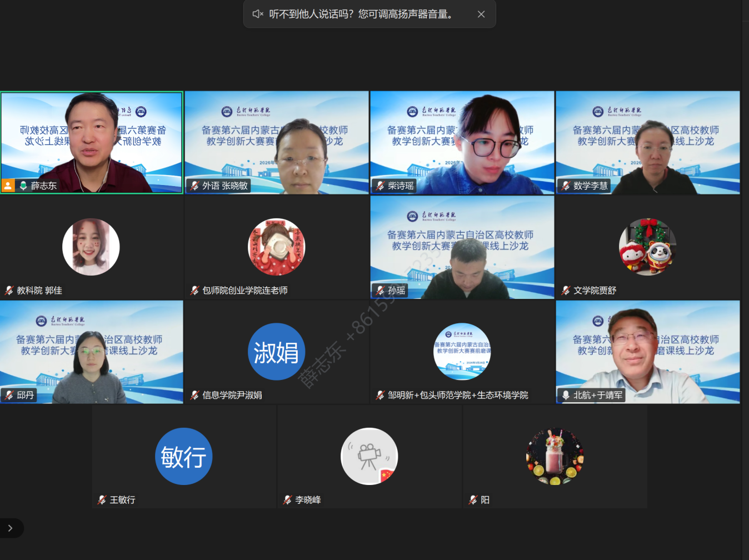Click the milkshake avatar of 阳
Screen dimensions: 749x560
(555, 457)
